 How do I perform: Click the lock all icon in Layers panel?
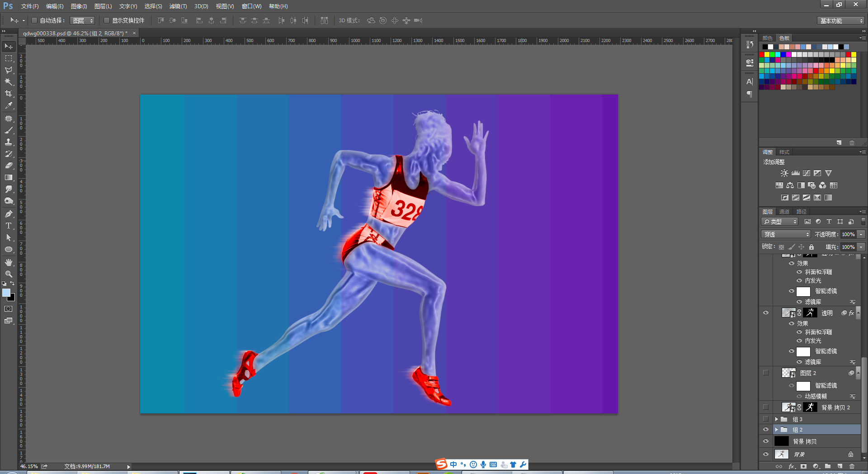click(811, 247)
